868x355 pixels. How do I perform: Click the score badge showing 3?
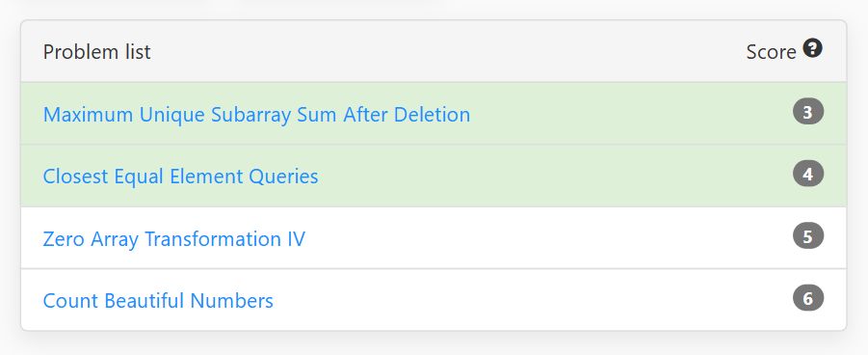[x=808, y=112]
